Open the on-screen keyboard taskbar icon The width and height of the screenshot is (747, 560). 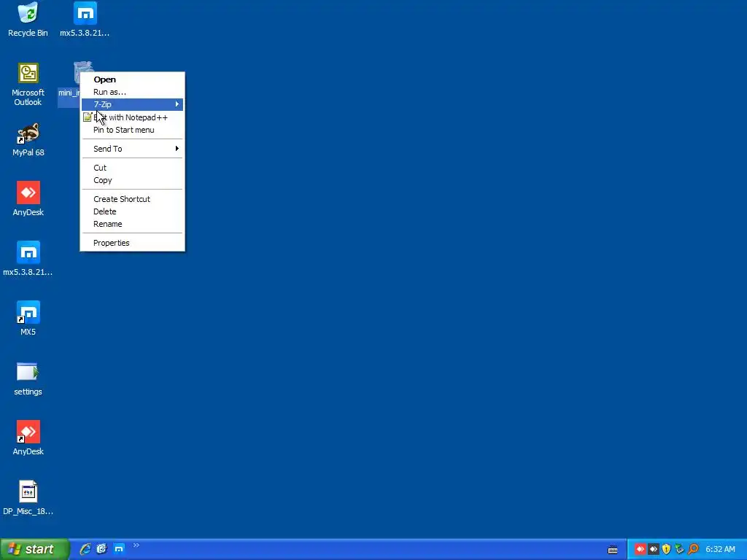point(613,550)
